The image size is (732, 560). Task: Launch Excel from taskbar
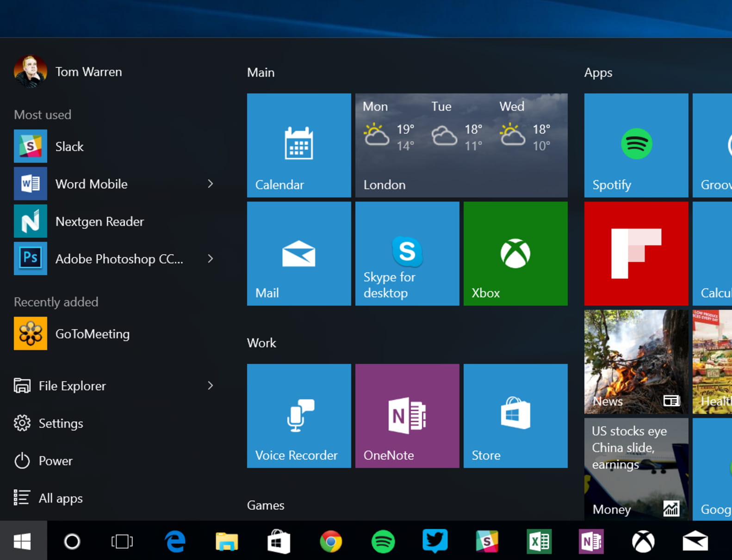539,541
